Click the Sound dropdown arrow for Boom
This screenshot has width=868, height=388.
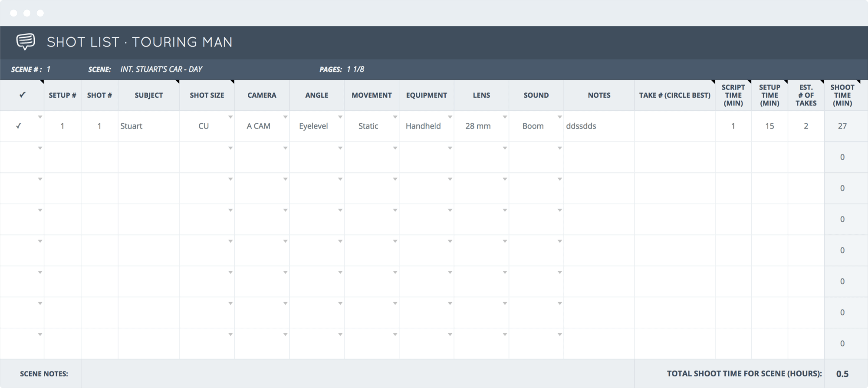(560, 117)
